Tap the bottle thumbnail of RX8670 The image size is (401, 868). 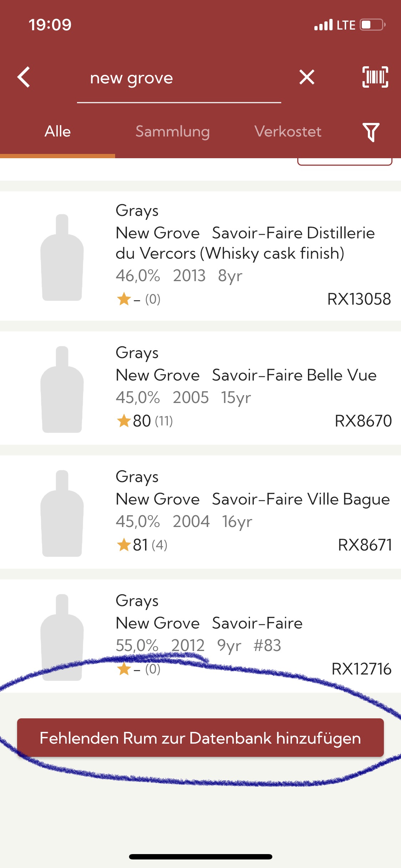pyautogui.click(x=62, y=389)
